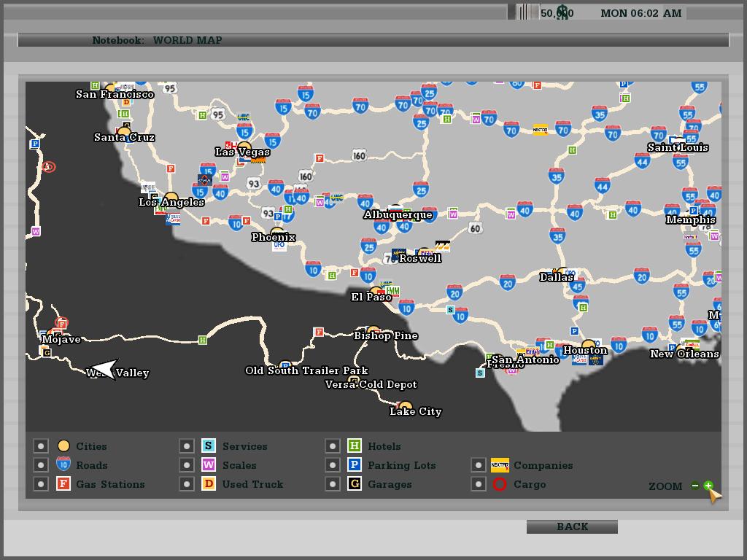The height and width of the screenshot is (560, 747).
Task: Toggle Gas Stations checkbox in legend
Action: click(41, 484)
